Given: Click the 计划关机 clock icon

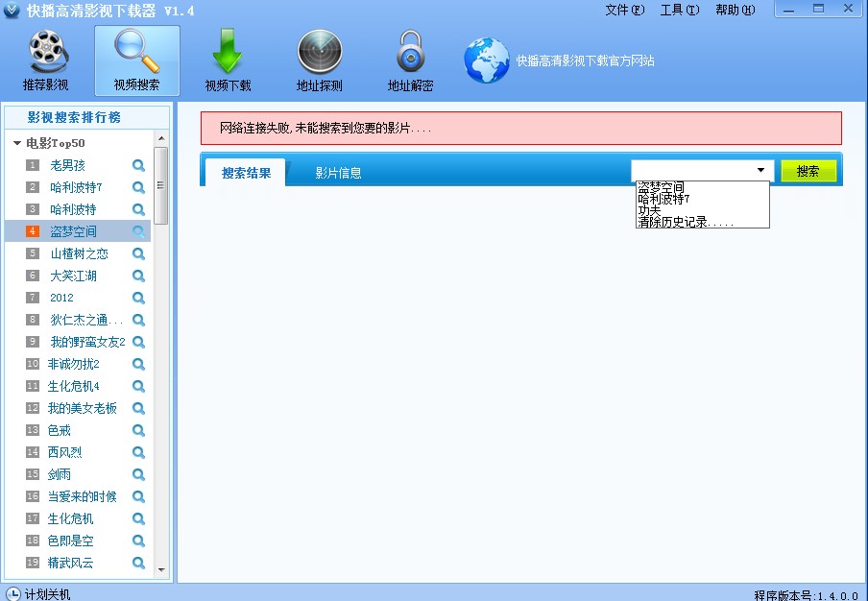Looking at the screenshot, I should tap(12, 593).
